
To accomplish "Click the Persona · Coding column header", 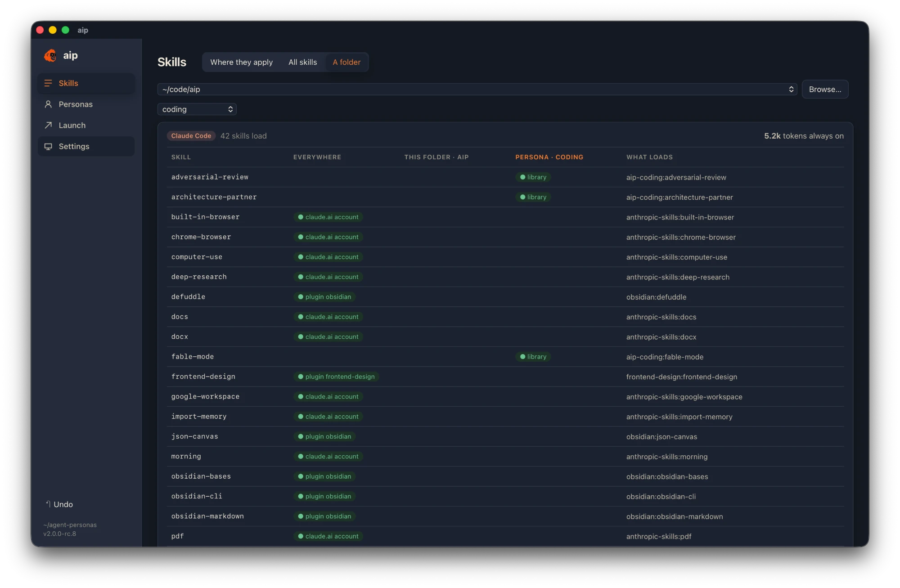I will (549, 157).
